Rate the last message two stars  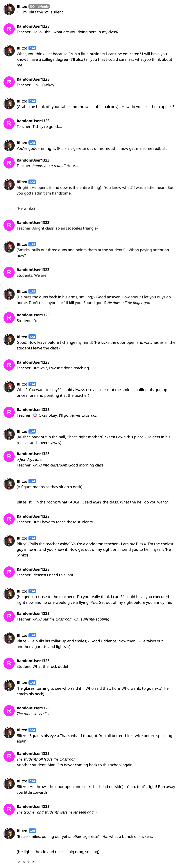coord(24,862)
